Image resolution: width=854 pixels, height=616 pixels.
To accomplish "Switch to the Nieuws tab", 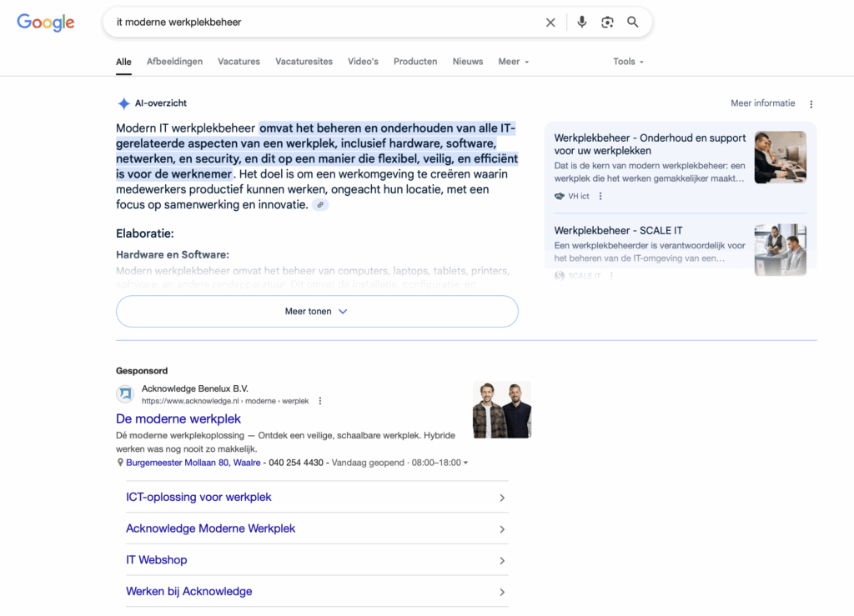I will pos(468,62).
